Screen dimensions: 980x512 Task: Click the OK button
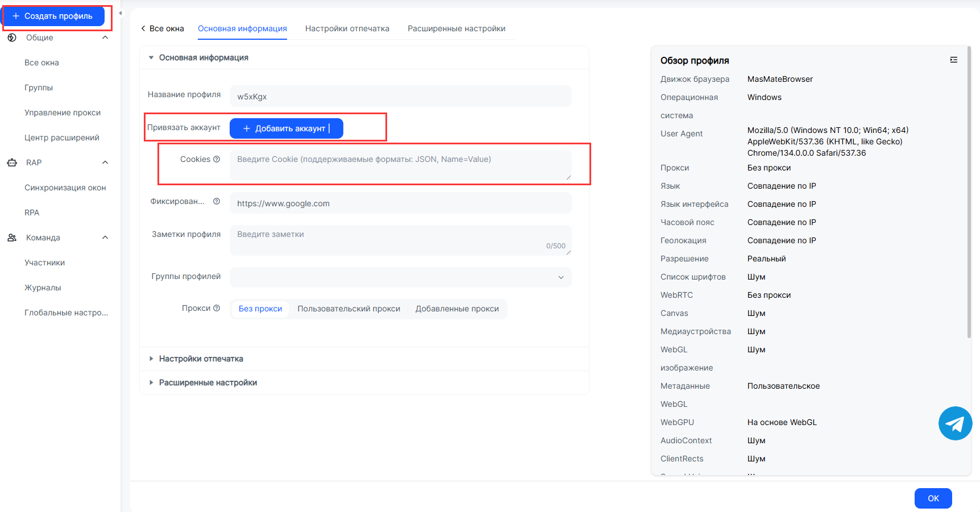933,498
